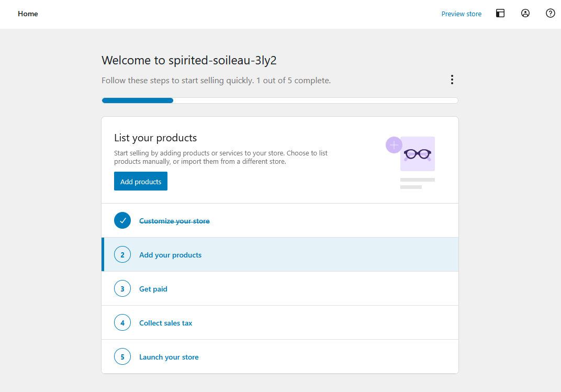Open the Launch your store step

(280, 356)
